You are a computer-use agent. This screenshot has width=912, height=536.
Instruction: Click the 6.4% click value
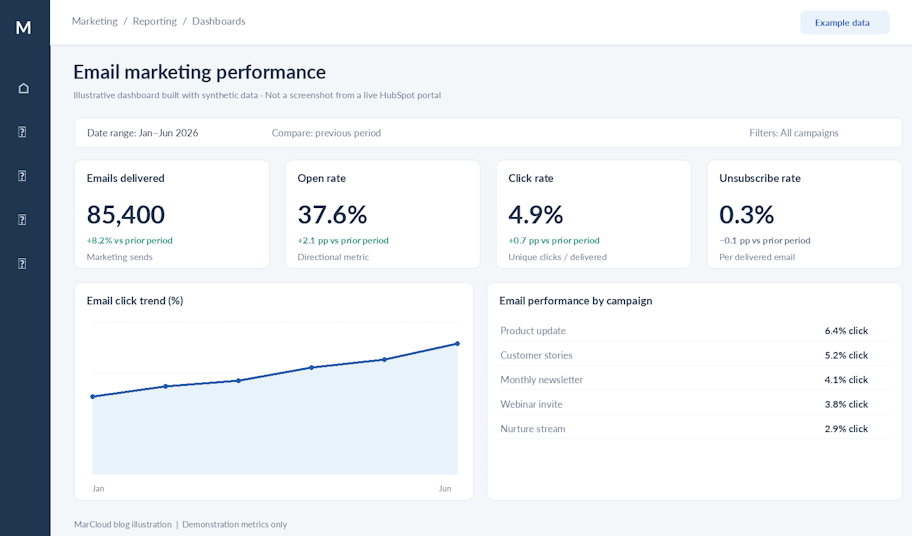pyautogui.click(x=846, y=331)
